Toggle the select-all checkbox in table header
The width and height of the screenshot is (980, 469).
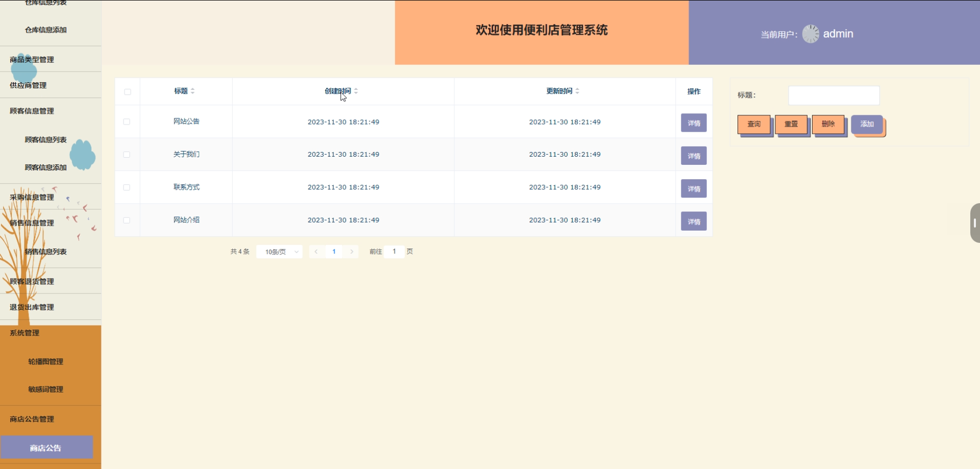coord(128,92)
